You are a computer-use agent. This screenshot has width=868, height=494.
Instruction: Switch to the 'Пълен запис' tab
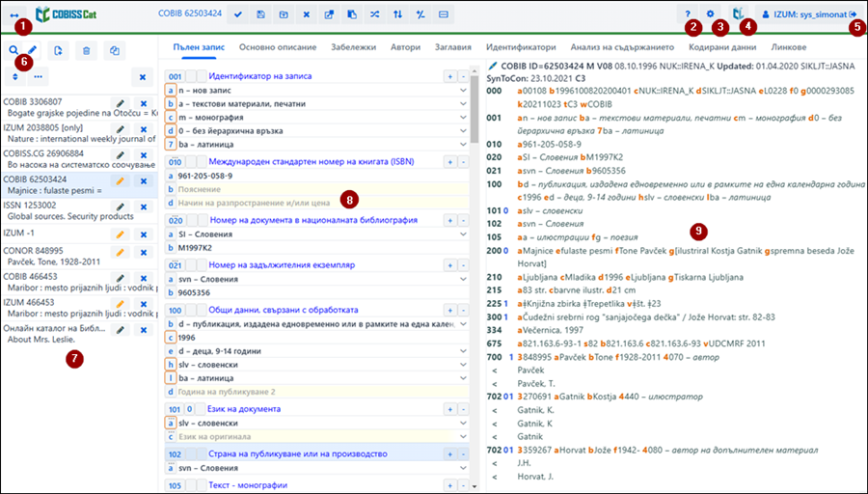pos(199,47)
